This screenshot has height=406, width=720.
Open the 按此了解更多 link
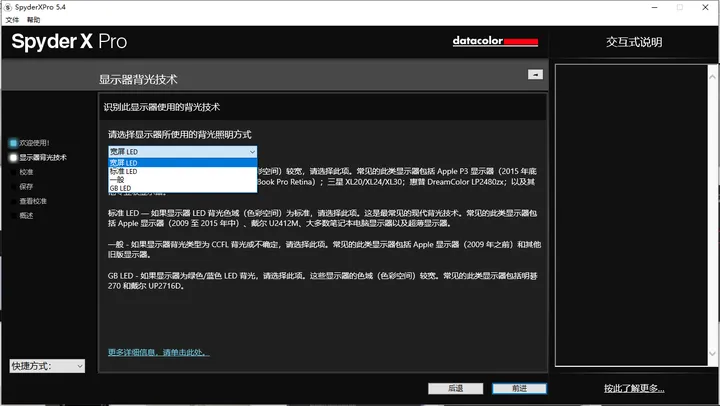pyautogui.click(x=634, y=389)
